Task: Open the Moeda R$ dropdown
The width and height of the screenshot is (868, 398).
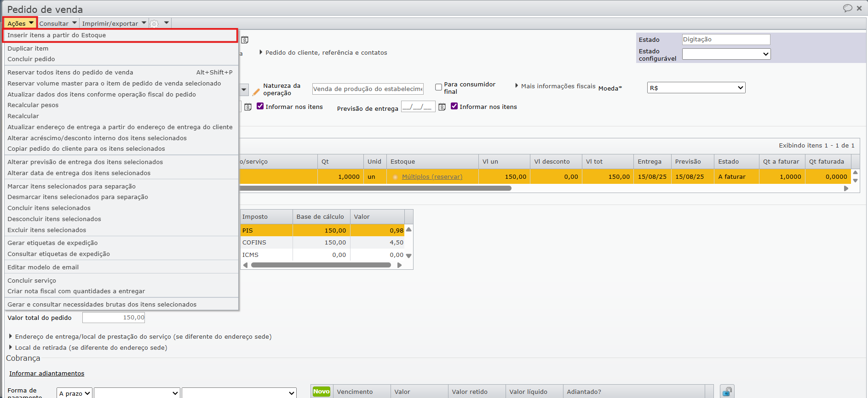Action: [696, 88]
